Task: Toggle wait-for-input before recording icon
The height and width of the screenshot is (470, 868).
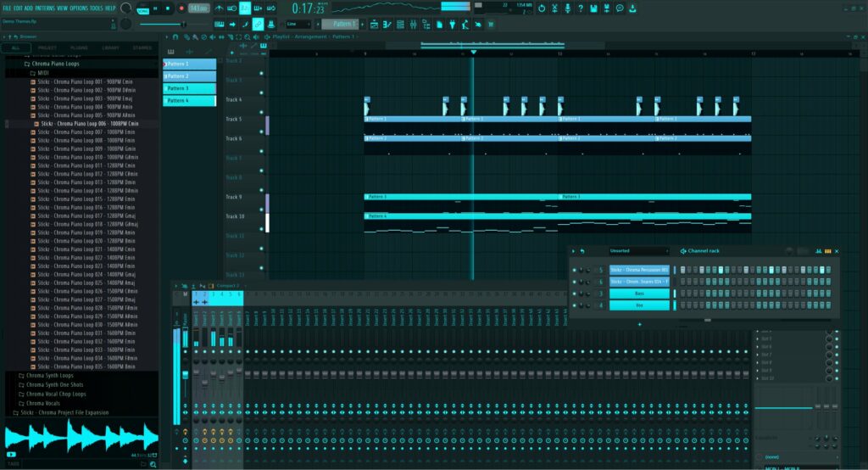Action: (232, 8)
